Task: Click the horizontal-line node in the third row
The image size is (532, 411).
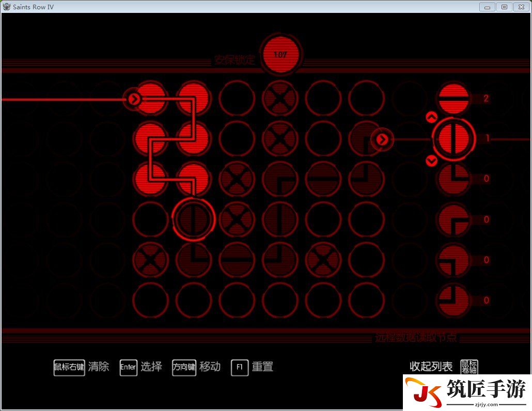Action: 323,179
